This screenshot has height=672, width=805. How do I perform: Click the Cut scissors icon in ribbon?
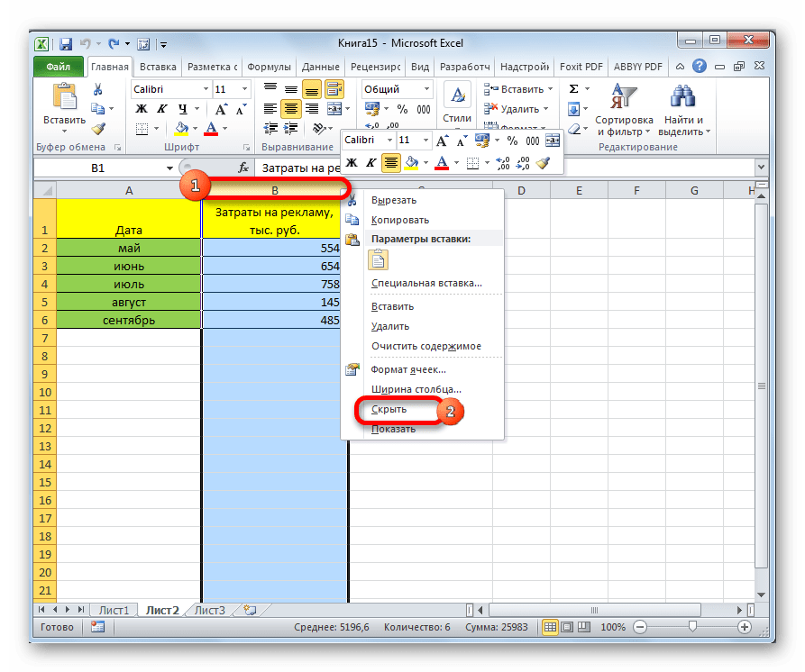pyautogui.click(x=98, y=89)
